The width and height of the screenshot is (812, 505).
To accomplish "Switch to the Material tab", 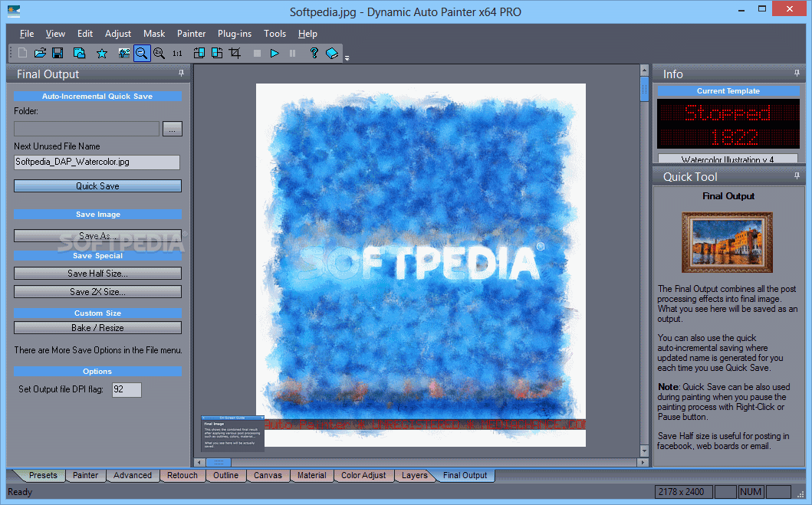I will click(x=312, y=475).
